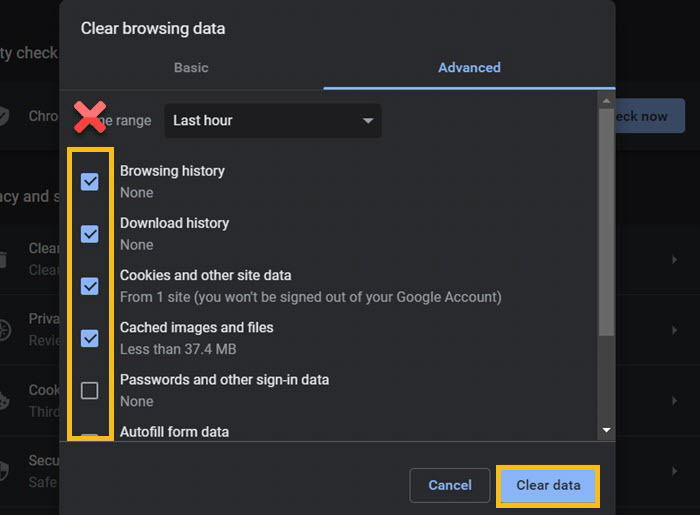The image size is (700, 515).
Task: Click the Cookies and other site data label
Action: (205, 275)
